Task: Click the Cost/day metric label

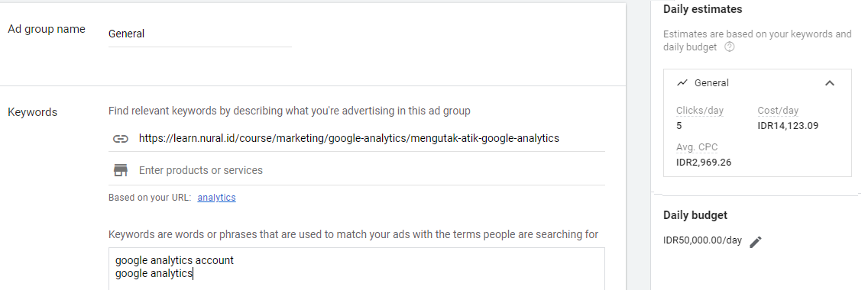Action: tap(778, 111)
